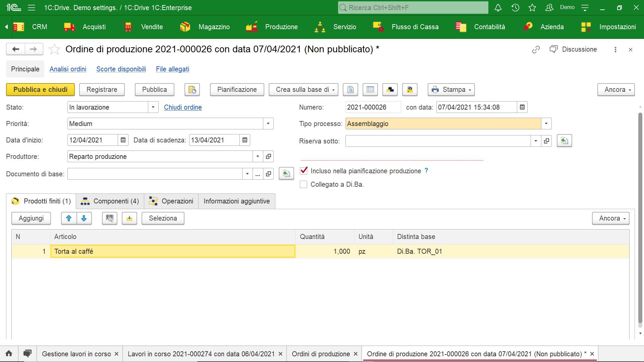Move row down with blue arrow
Viewport: 644px width, 362px height.
pyautogui.click(x=84, y=218)
